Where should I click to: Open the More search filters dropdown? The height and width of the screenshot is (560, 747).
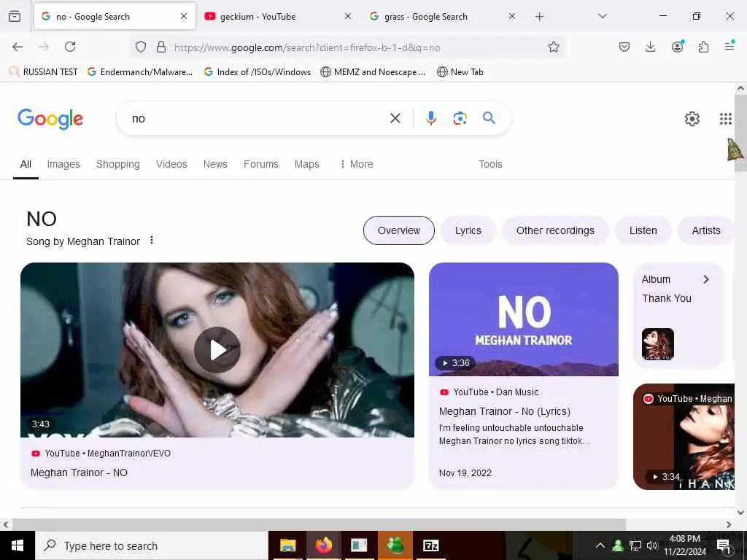pyautogui.click(x=356, y=164)
